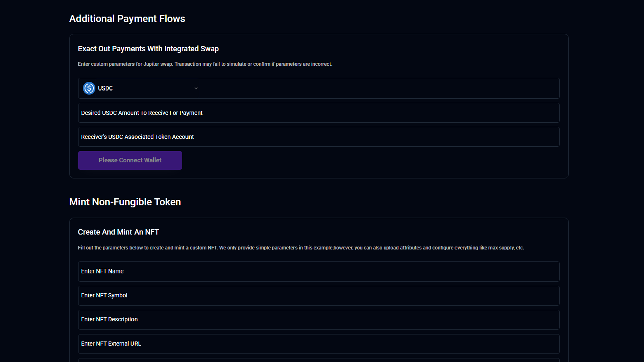Click the 'Transaction may fail to simulate' warning sentence
This screenshot has height=362, width=644.
253,64
